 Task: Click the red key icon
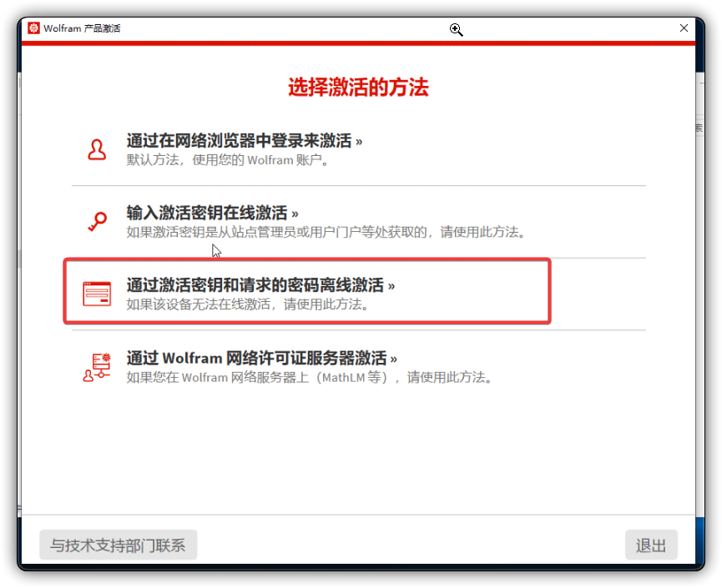pyautogui.click(x=97, y=222)
